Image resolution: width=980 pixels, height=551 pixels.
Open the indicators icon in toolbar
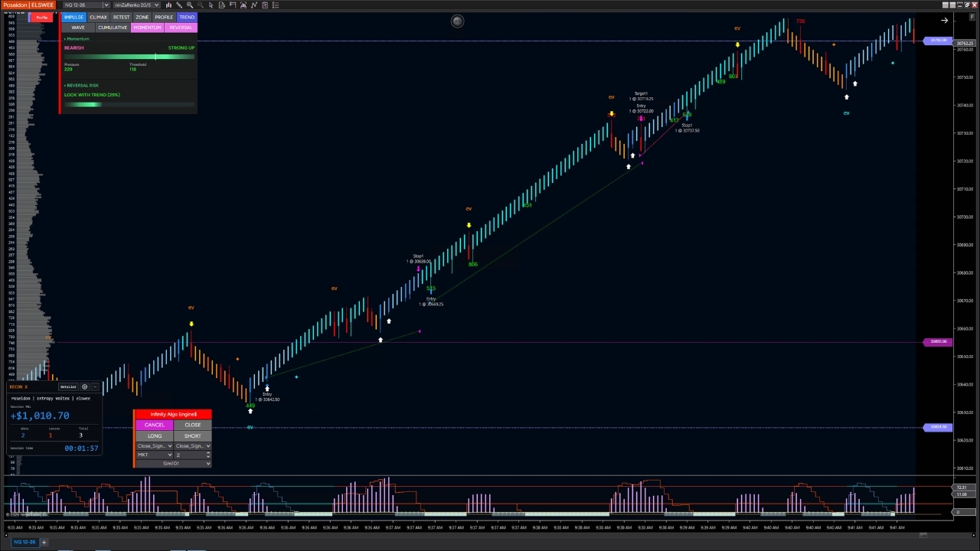click(243, 5)
